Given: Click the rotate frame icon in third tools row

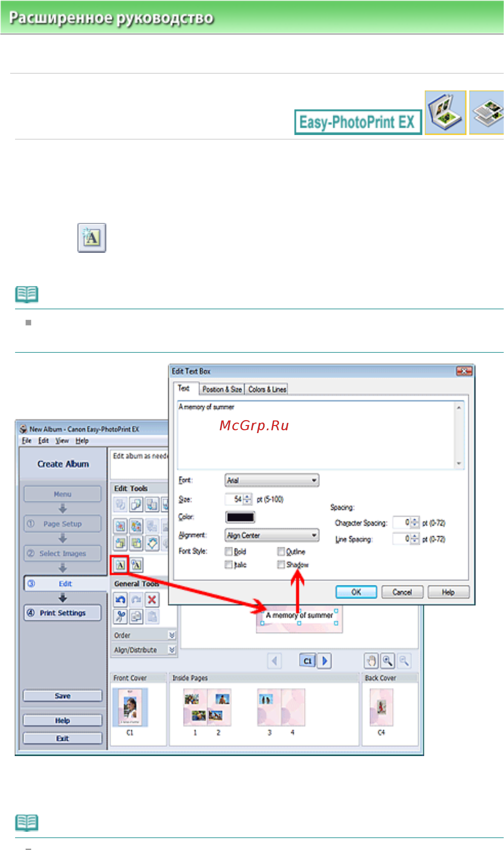Looking at the screenshot, I should pyautogui.click(x=152, y=543).
